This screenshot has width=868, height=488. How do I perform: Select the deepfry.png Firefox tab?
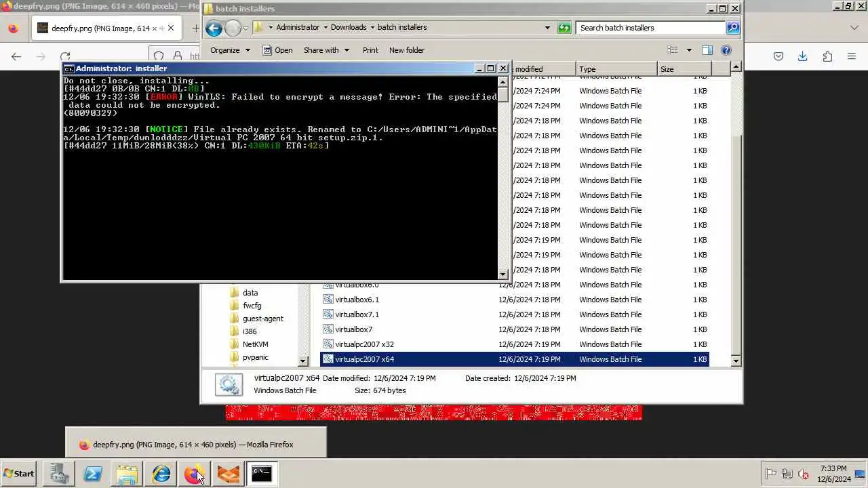click(106, 28)
